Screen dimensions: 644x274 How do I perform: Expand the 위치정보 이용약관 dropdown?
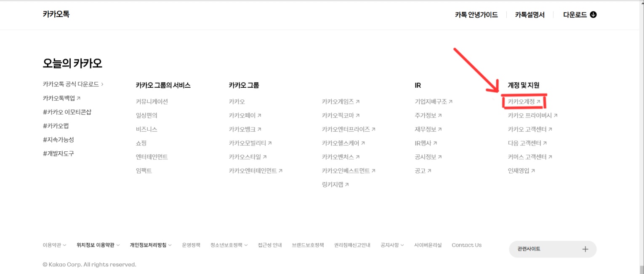click(x=98, y=245)
